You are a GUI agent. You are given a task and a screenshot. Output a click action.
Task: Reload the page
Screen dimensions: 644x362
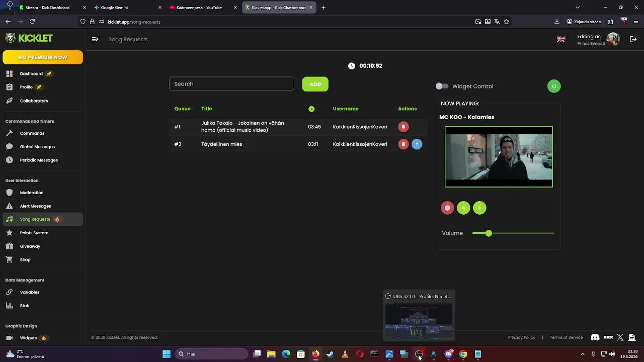32,22
